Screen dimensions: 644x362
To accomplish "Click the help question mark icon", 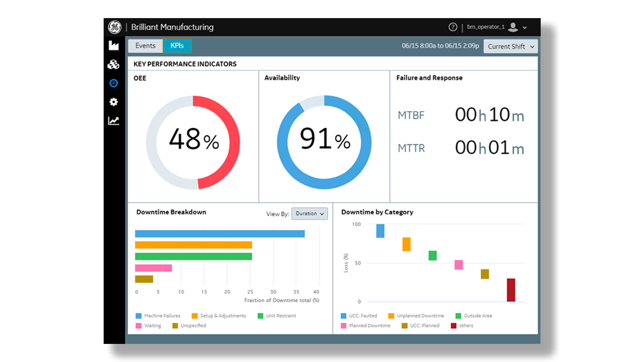I will (453, 27).
